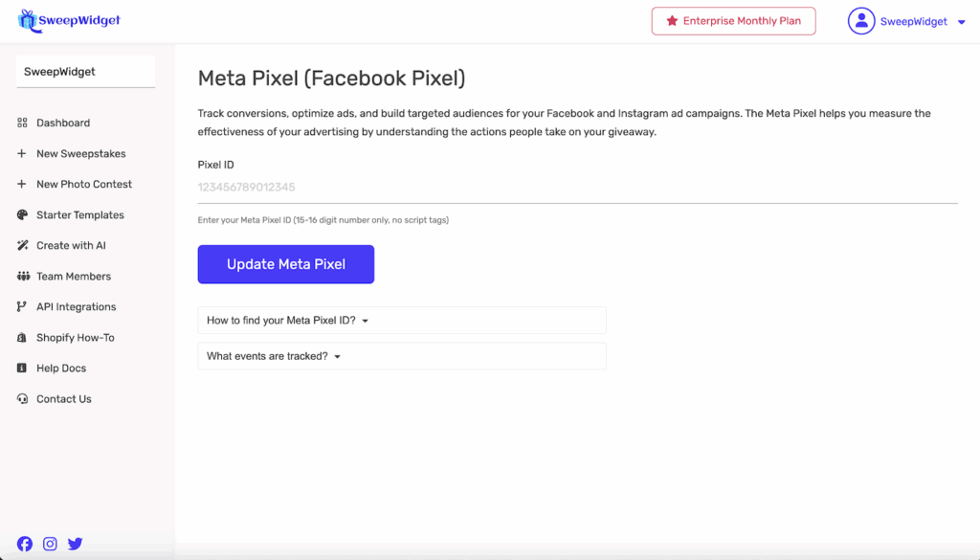
Task: Click the Shopify How-To bag icon
Action: [22, 337]
